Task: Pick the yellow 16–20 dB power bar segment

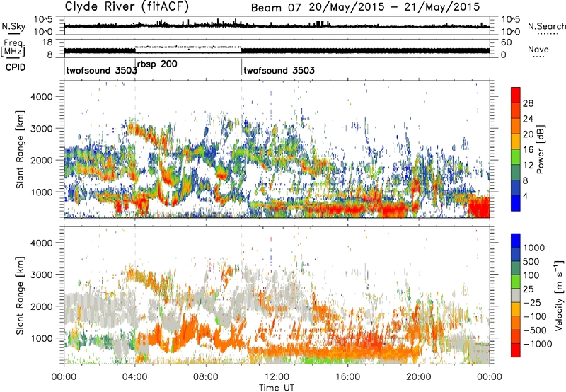Action: coord(516,142)
